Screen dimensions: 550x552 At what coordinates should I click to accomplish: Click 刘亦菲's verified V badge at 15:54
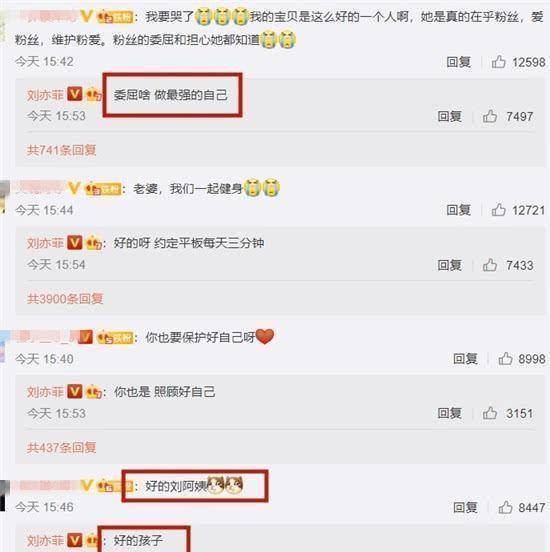pos(75,243)
